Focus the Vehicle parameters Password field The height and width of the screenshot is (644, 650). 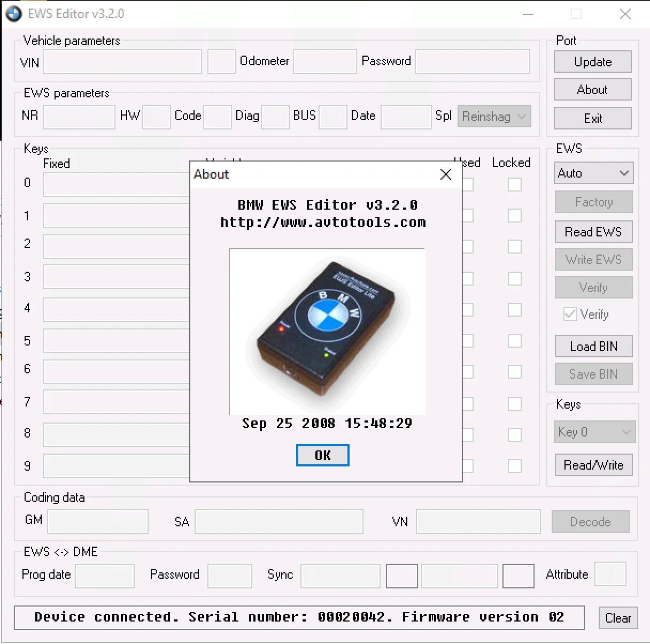coord(473,62)
